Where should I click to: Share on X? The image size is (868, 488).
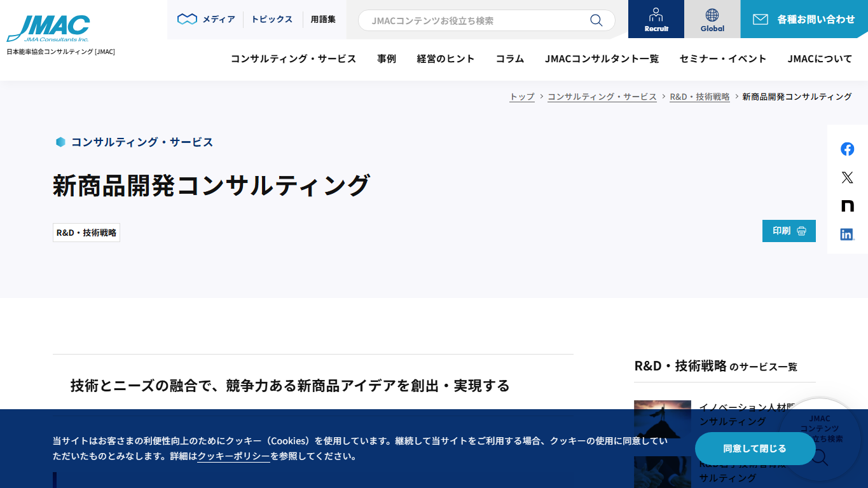tap(847, 177)
